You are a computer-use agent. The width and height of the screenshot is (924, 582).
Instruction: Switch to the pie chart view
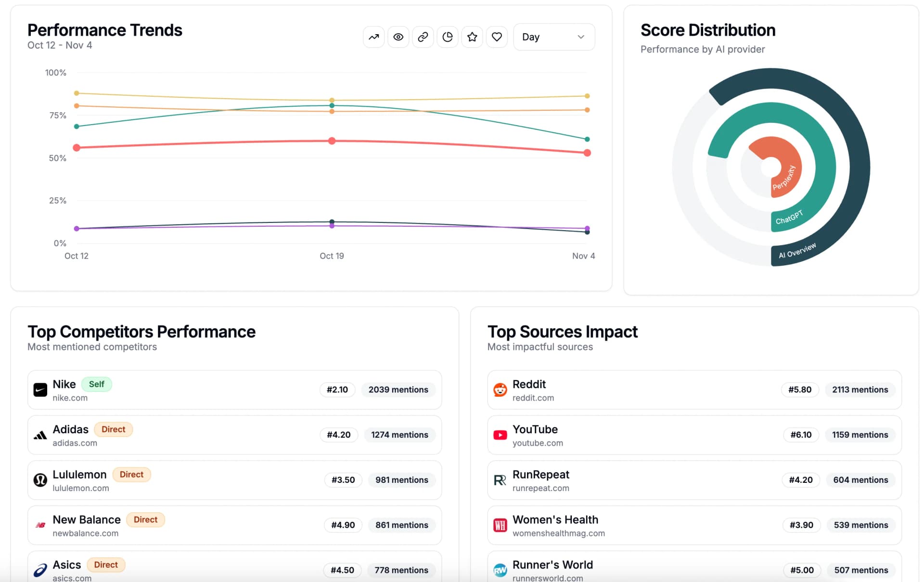coord(448,37)
